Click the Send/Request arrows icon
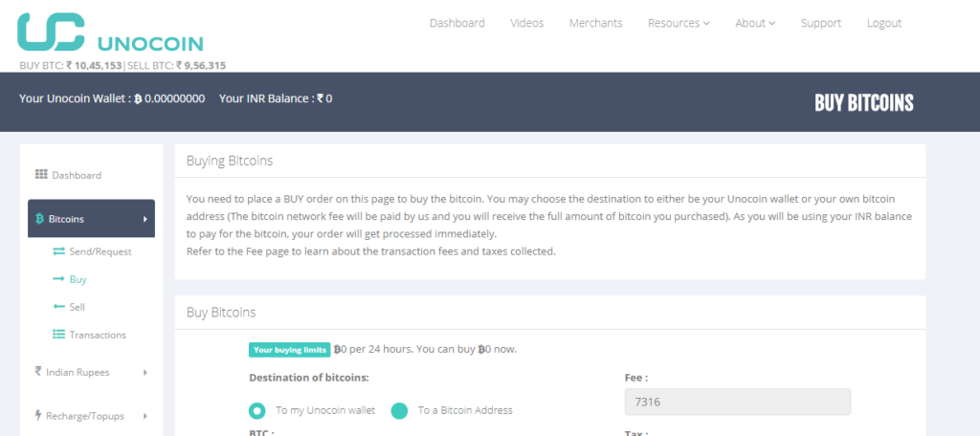 coord(58,251)
